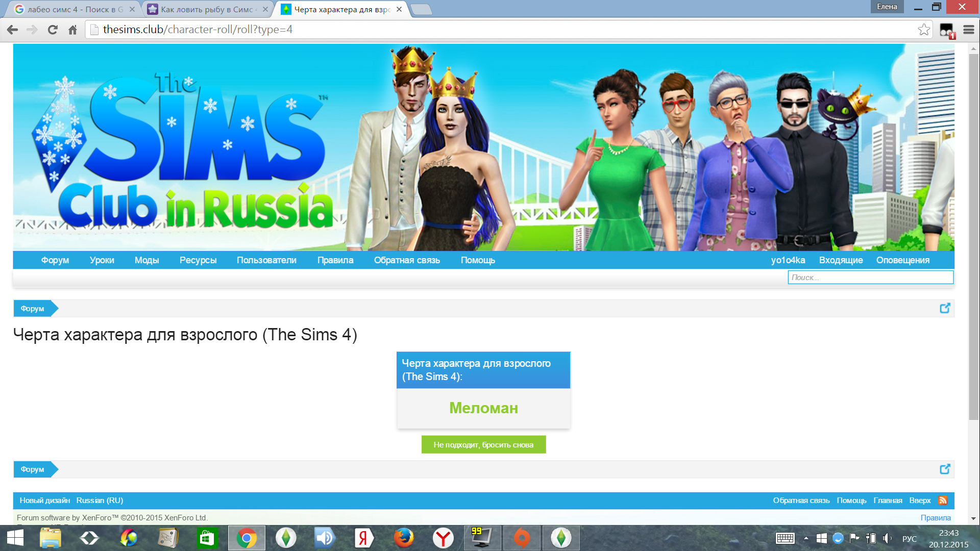Viewport: 980px width, 551px height.
Task: Click the address bar URL
Action: (x=198, y=30)
